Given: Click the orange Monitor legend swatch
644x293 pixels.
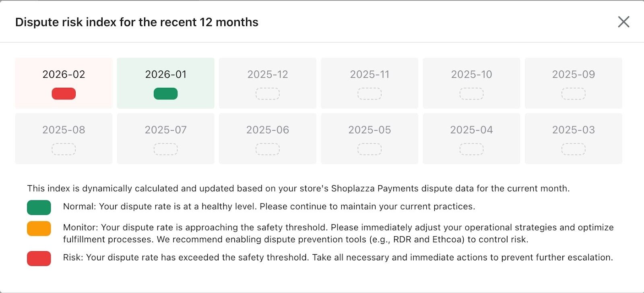Looking at the screenshot, I should coord(39,228).
